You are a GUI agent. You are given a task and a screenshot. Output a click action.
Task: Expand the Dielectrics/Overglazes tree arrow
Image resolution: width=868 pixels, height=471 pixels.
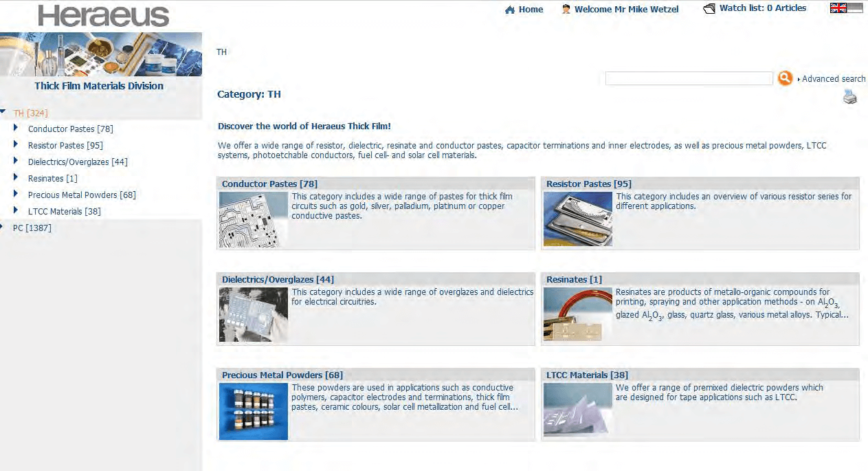click(16, 160)
